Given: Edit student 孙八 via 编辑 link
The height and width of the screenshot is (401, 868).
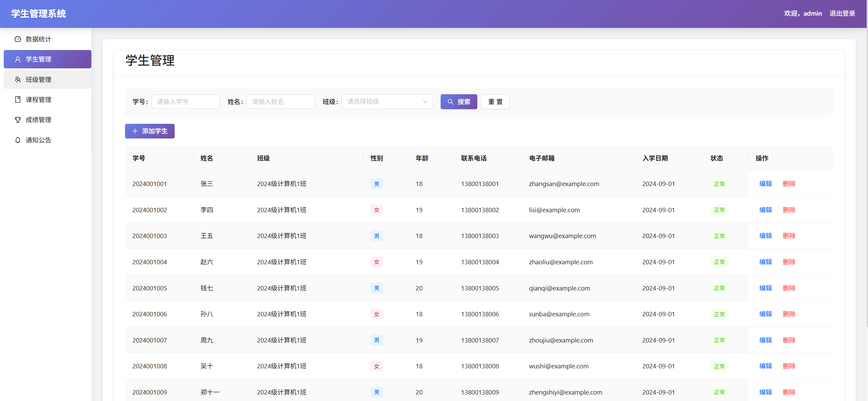Looking at the screenshot, I should [x=765, y=314].
